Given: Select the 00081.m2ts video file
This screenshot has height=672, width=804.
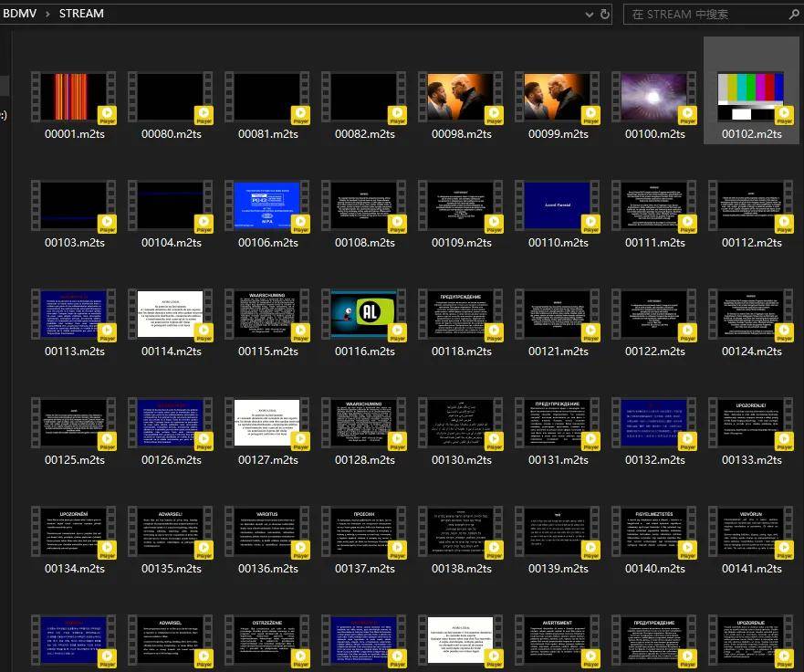Looking at the screenshot, I should tap(267, 97).
